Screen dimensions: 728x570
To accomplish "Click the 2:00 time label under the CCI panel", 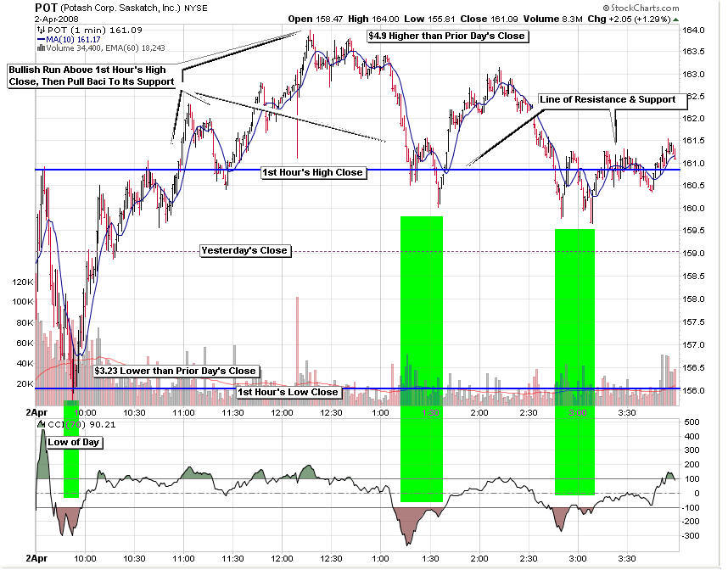I will [x=479, y=558].
